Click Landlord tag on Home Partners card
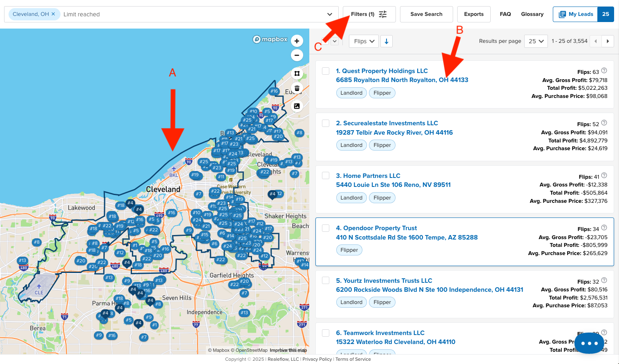This screenshot has width=619, height=364. coord(351,198)
